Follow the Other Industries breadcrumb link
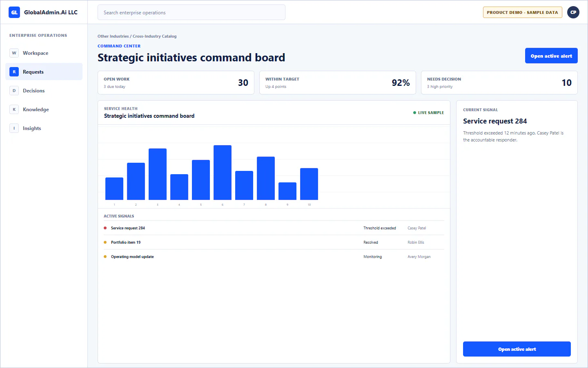 click(x=113, y=36)
